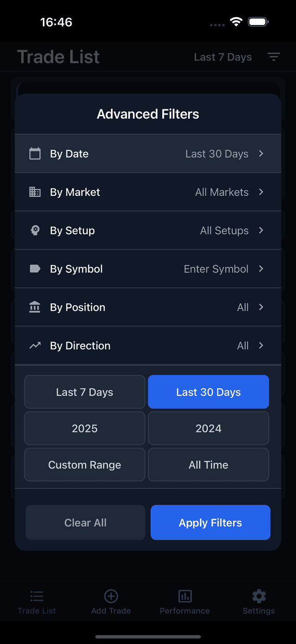The width and height of the screenshot is (296, 644).
Task: Tap the filter icon in the header
Action: point(274,57)
